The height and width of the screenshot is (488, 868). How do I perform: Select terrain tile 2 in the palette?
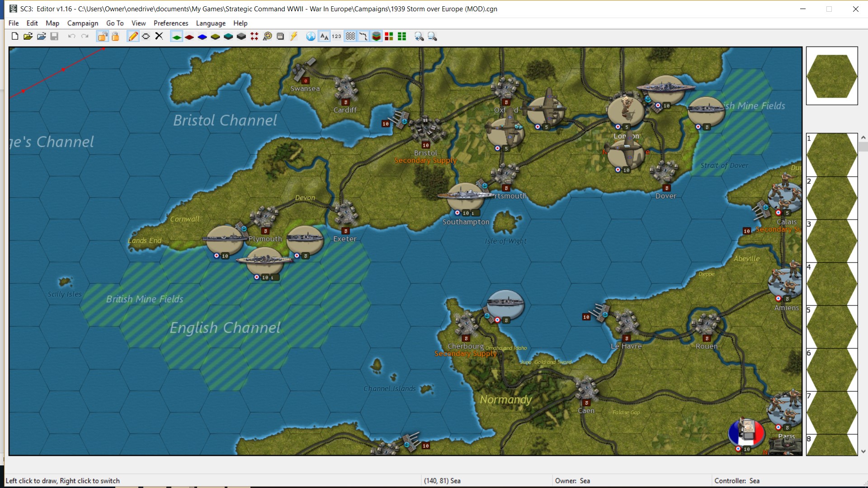point(832,198)
